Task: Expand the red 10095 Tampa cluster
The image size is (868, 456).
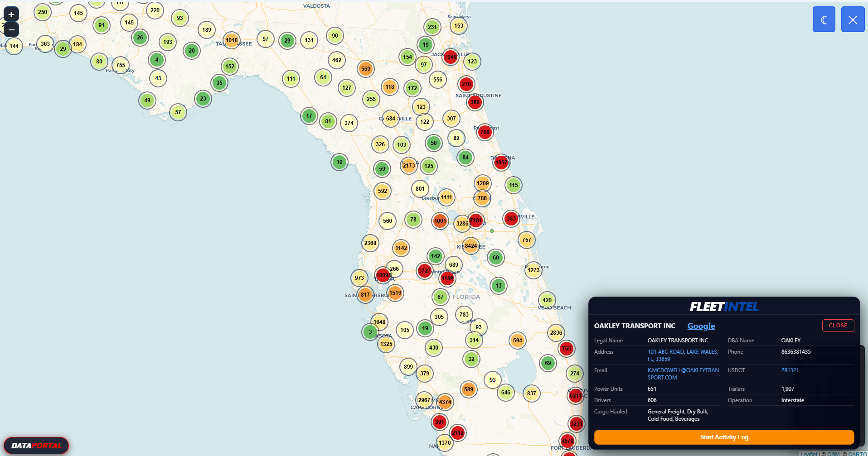Action: pos(383,275)
